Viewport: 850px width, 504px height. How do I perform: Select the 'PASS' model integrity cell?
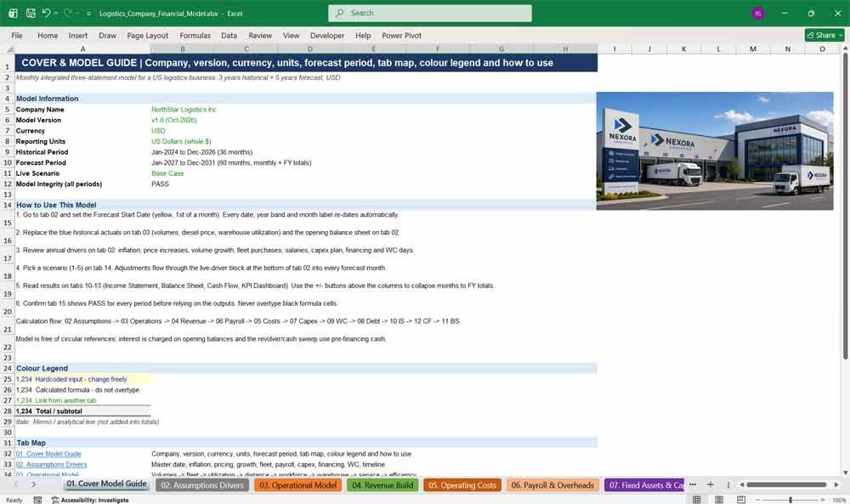pyautogui.click(x=160, y=184)
